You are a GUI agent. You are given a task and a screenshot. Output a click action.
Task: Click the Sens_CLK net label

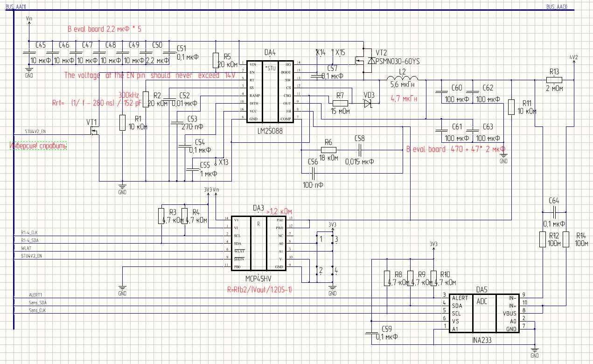tap(37, 310)
